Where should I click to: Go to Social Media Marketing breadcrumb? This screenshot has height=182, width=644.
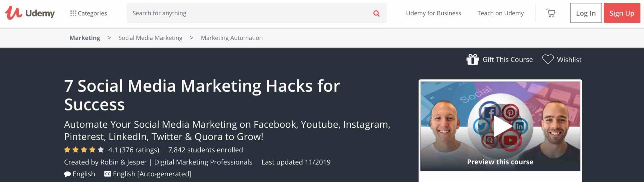150,38
